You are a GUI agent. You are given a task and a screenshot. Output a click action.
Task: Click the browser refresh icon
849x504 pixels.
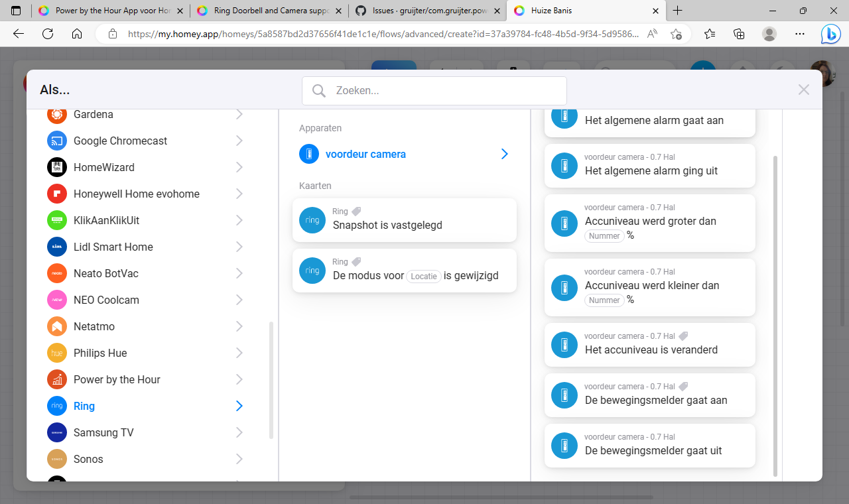(x=48, y=34)
